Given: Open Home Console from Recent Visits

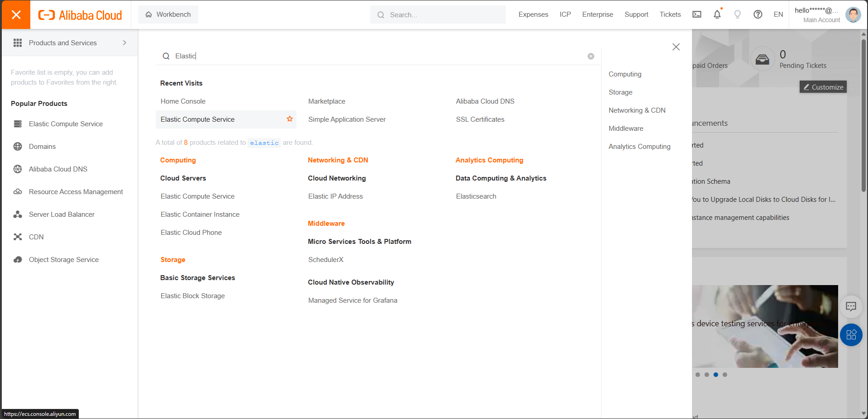Looking at the screenshot, I should 183,101.
